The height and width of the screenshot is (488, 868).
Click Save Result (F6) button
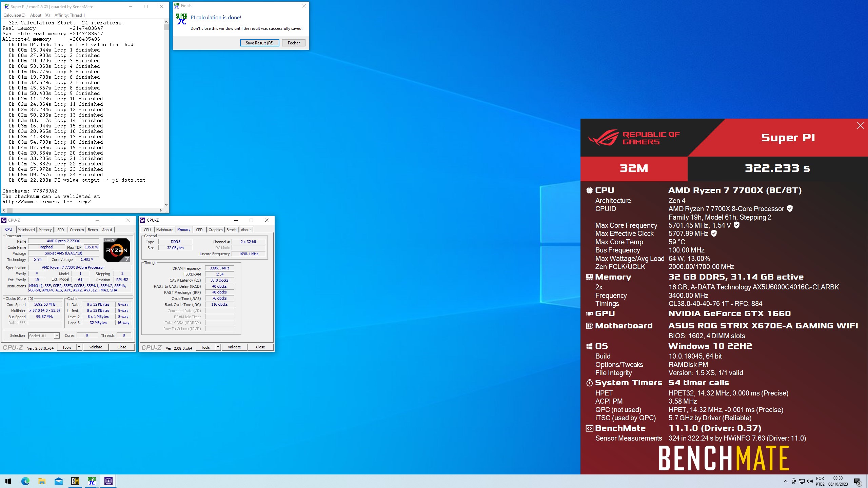(x=259, y=43)
